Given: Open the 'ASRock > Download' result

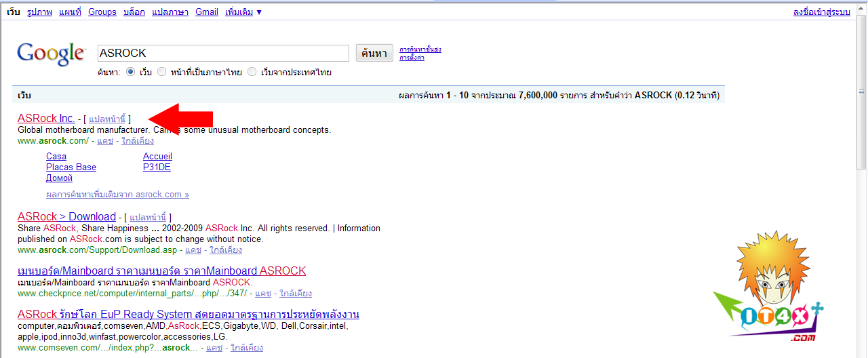Looking at the screenshot, I should click(66, 217).
